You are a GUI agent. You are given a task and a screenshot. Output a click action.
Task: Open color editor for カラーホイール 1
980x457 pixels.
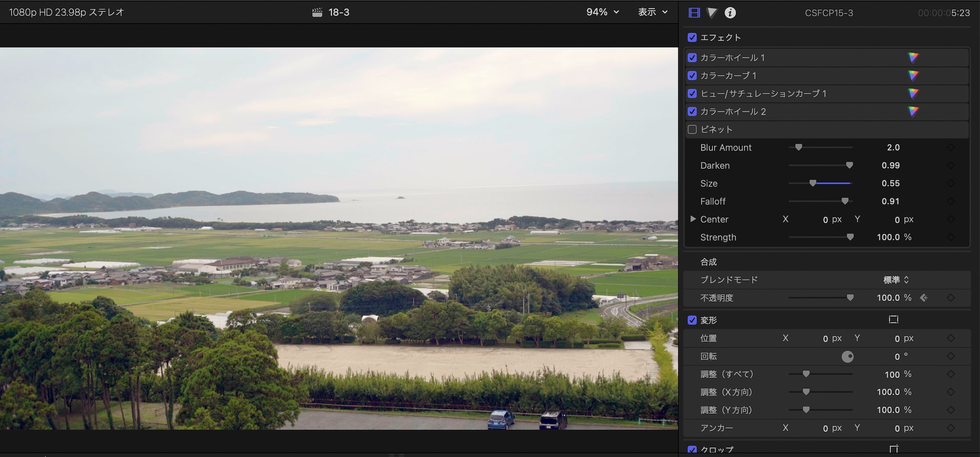pyautogui.click(x=913, y=58)
